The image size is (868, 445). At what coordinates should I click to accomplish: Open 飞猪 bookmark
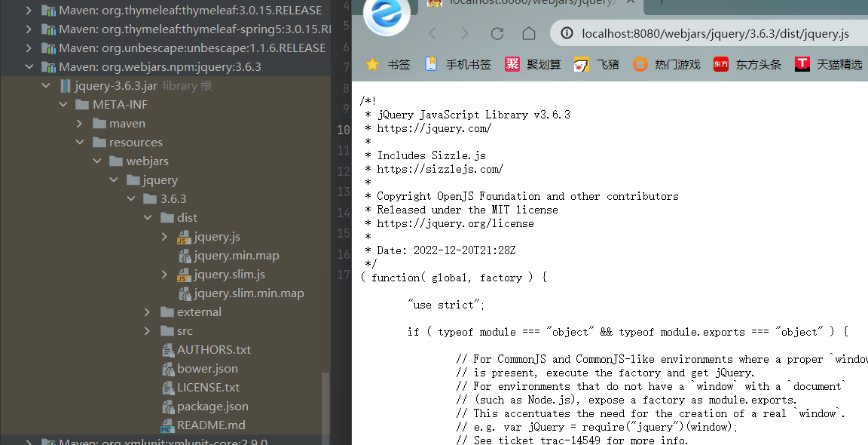point(597,65)
